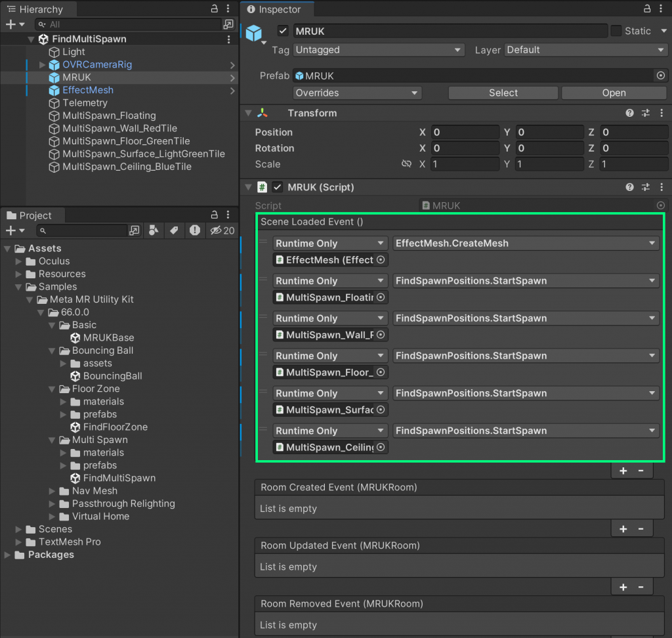
Task: Enable the Static checkbox
Action: [616, 31]
